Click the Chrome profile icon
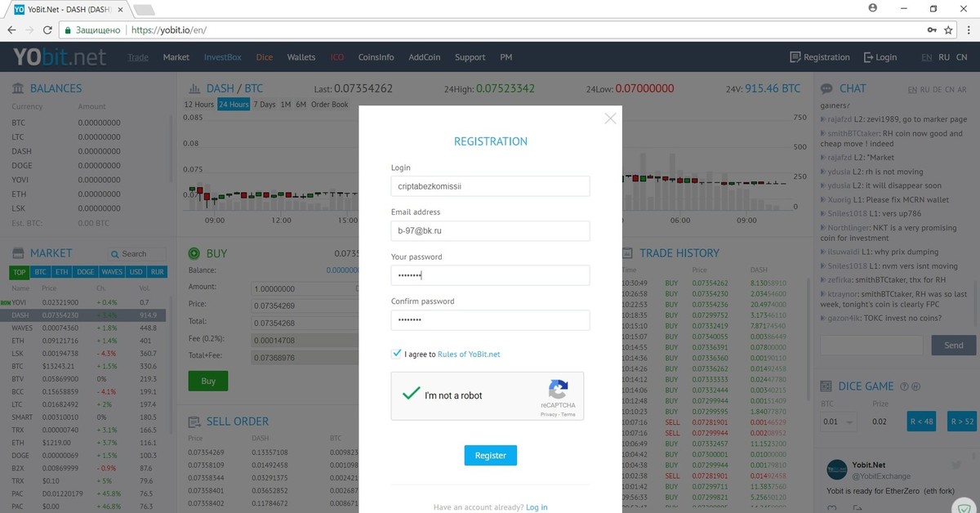Viewport: 980px width, 513px height. [873, 7]
